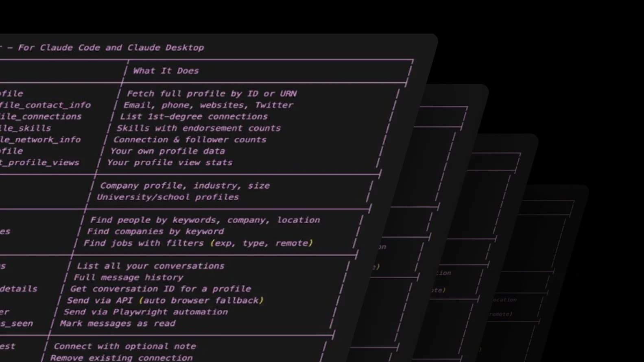Click the 'What It Does' column header
Image resolution: width=644 pixels, height=362 pixels.
click(166, 71)
